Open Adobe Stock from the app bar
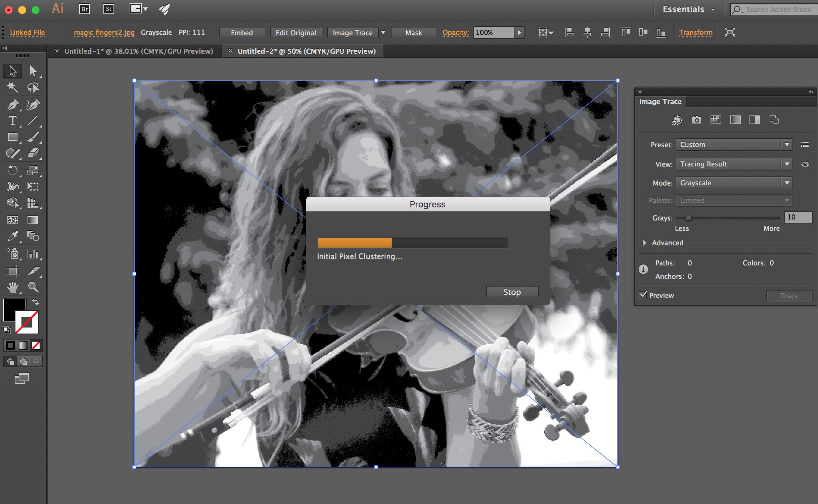 (108, 9)
